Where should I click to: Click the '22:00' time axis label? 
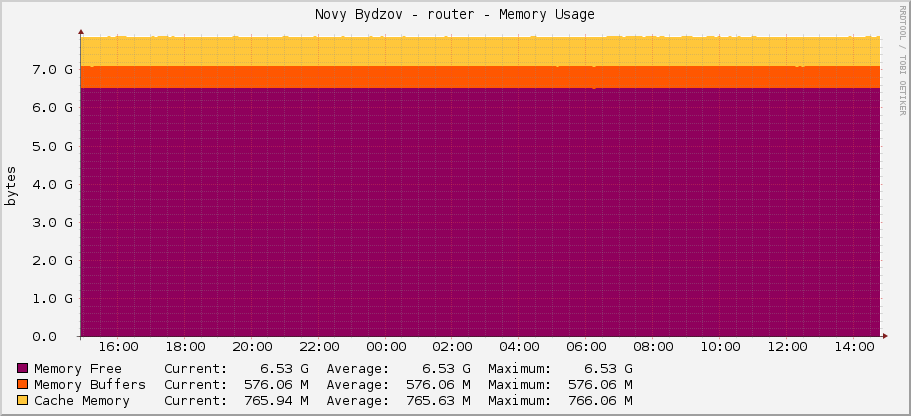click(318, 347)
